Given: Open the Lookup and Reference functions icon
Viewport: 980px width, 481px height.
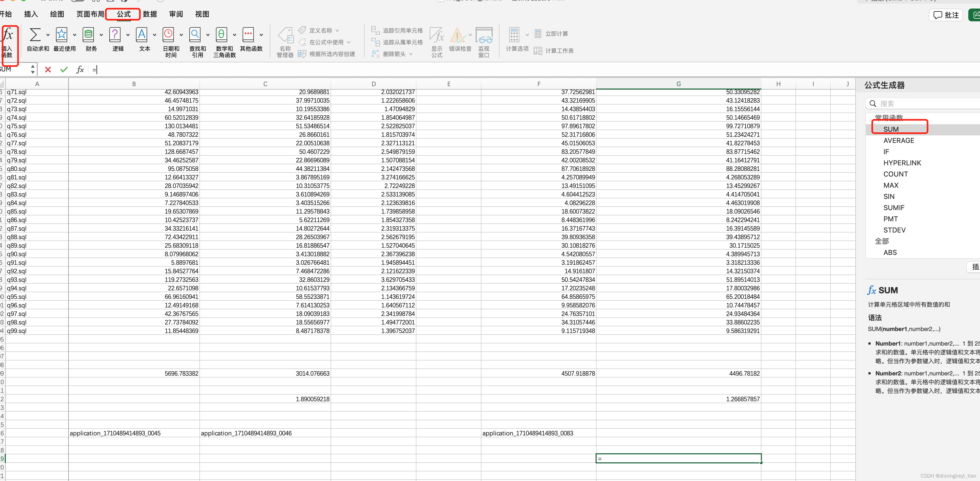Looking at the screenshot, I should pyautogui.click(x=195, y=35).
